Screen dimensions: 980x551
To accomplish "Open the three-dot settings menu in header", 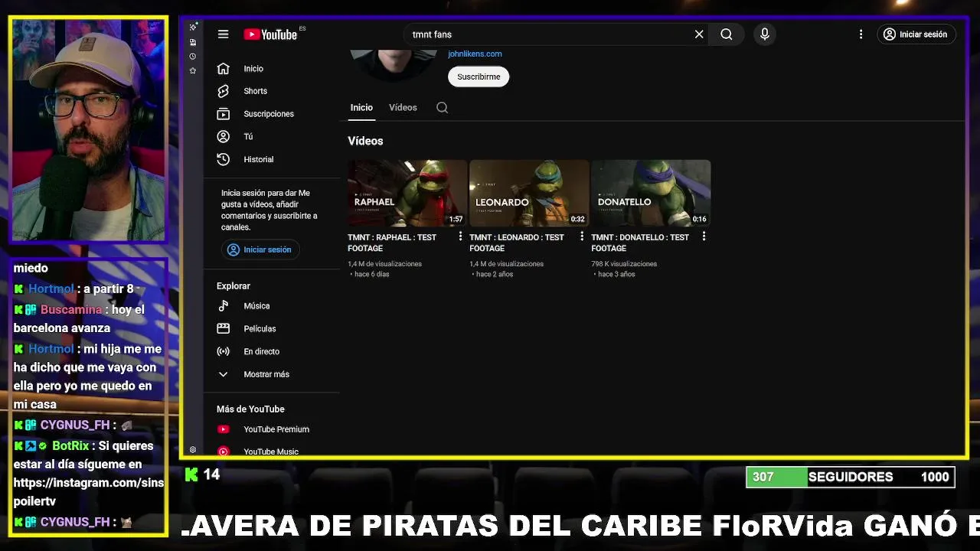I will coord(861,34).
